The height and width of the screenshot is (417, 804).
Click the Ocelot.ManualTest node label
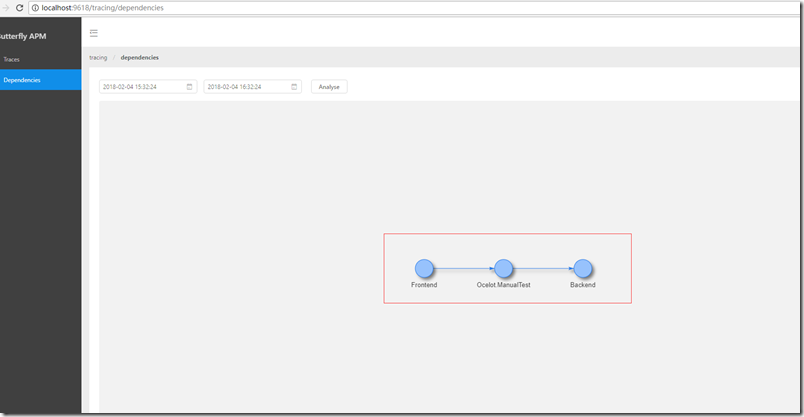[x=504, y=285]
